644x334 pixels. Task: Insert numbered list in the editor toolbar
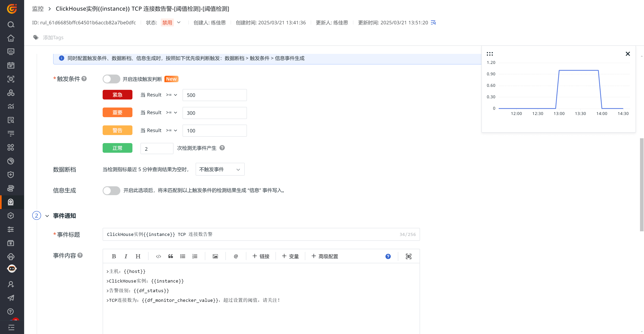click(195, 256)
